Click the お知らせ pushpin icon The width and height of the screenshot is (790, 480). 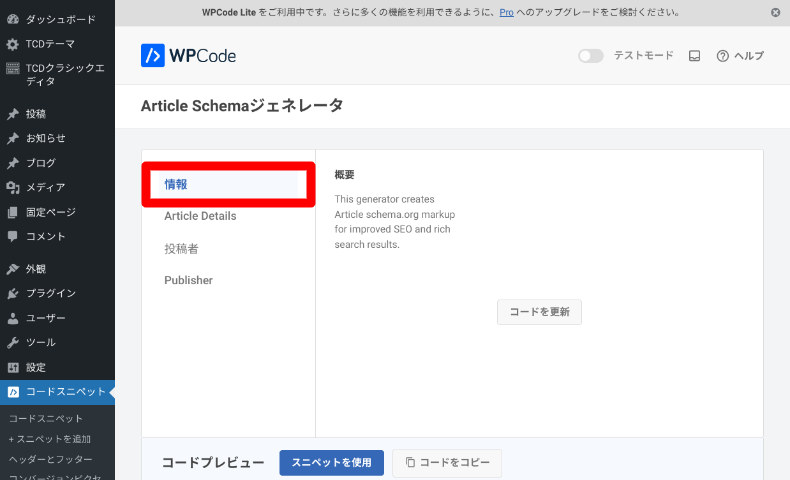(13, 138)
